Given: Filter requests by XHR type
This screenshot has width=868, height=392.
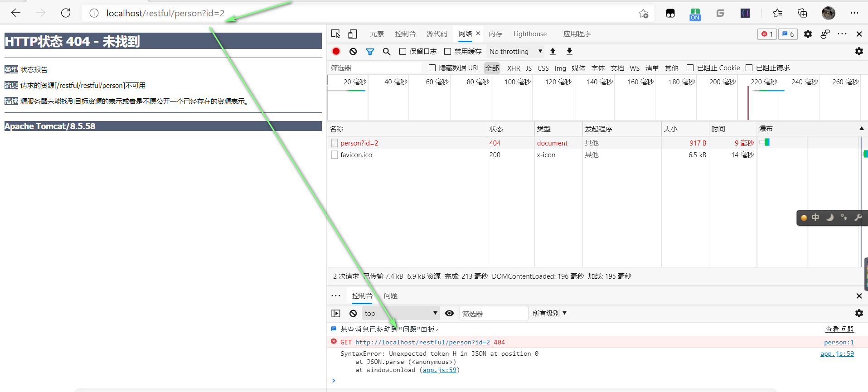Looking at the screenshot, I should tap(514, 68).
